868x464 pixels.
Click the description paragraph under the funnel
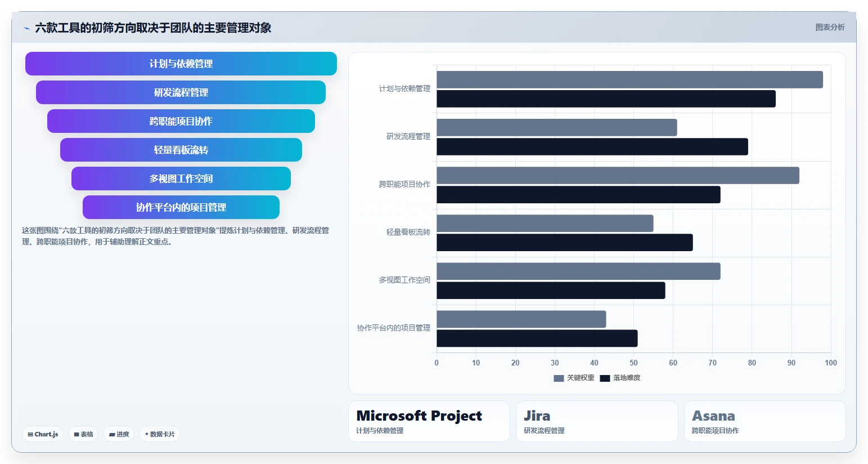pos(176,236)
